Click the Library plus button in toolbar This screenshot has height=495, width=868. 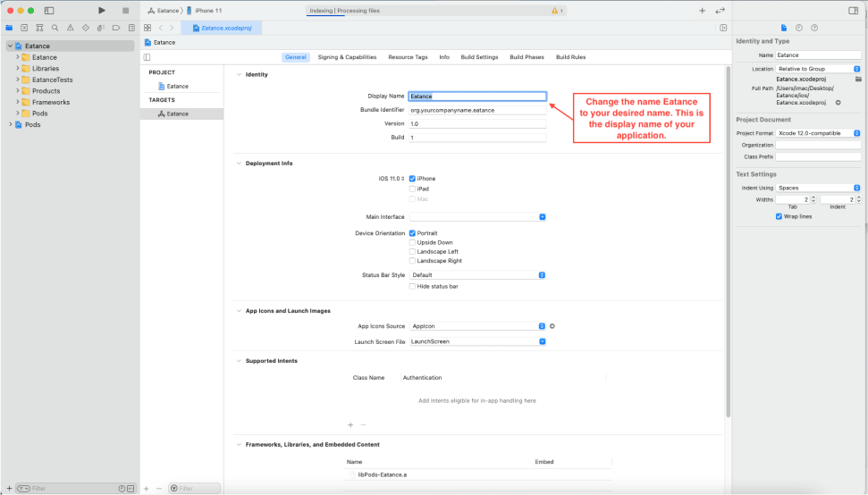[x=702, y=11]
